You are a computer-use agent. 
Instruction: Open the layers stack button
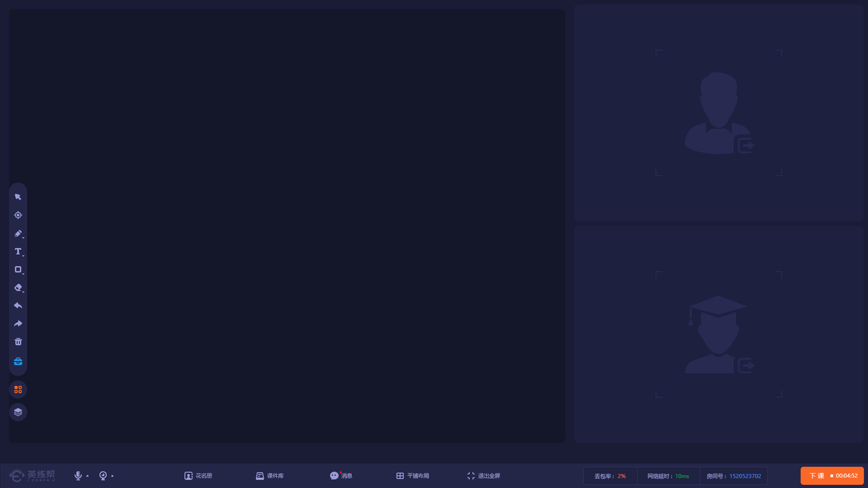pyautogui.click(x=18, y=412)
